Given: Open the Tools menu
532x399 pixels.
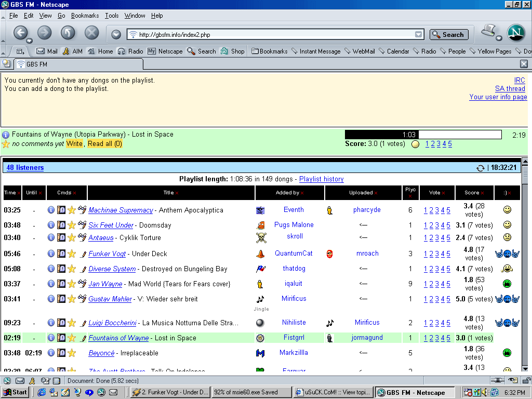Looking at the screenshot, I should click(112, 16).
